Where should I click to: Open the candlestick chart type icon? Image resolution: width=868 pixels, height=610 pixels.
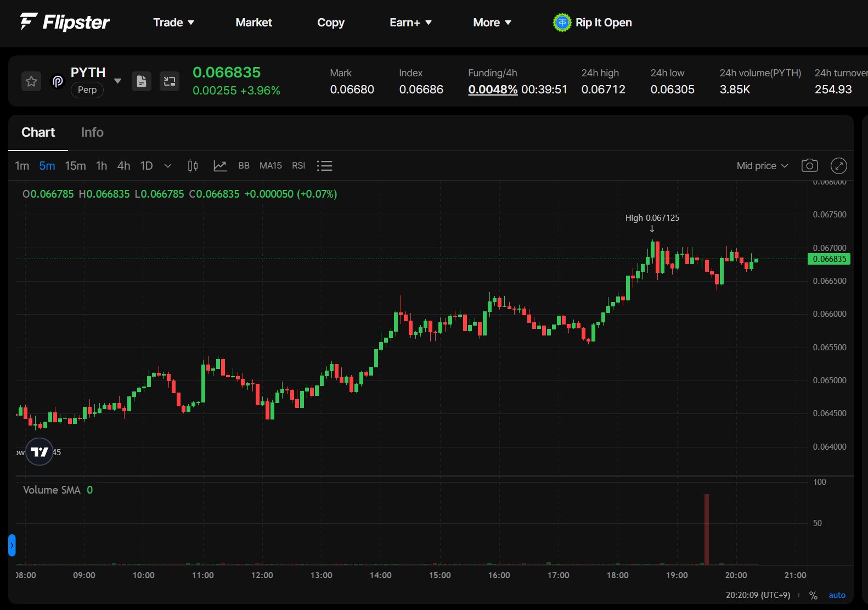(193, 166)
